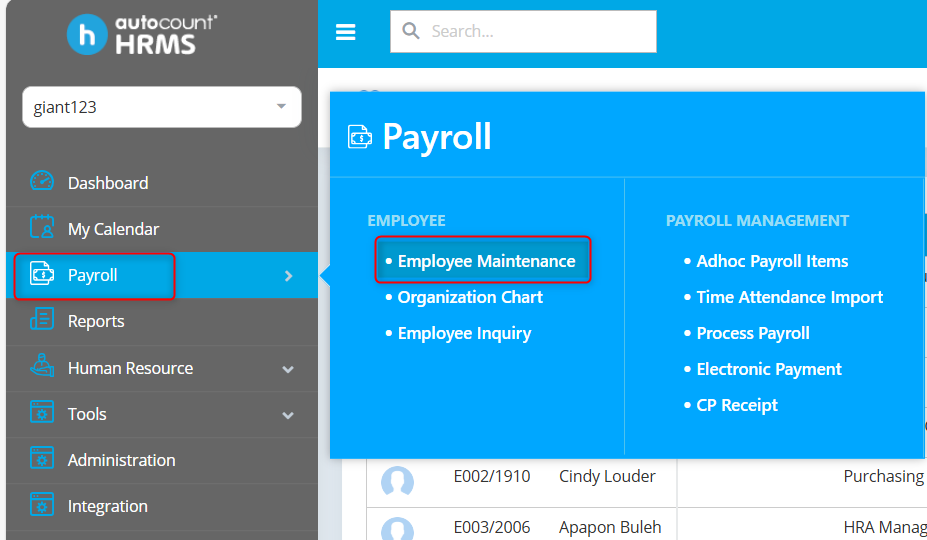Expand the Human Resource chevron
The width and height of the screenshot is (927, 540).
pos(288,369)
